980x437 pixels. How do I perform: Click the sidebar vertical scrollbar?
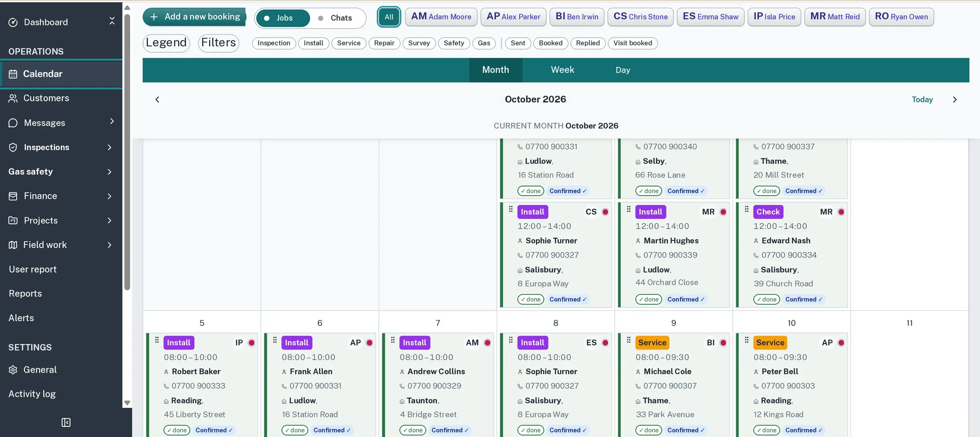127,152
